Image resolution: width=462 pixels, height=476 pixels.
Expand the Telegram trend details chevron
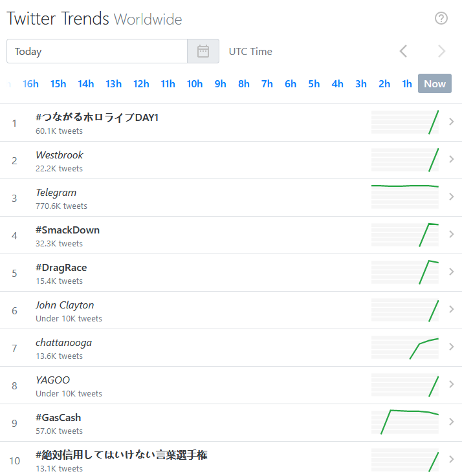tap(452, 197)
